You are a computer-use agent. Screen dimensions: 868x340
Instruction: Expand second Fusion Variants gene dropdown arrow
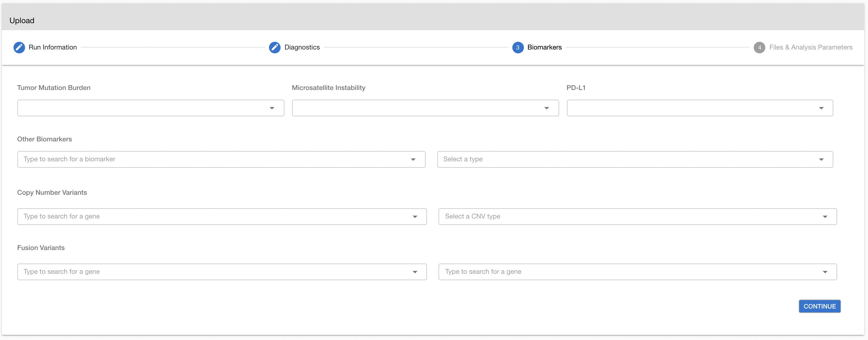click(x=825, y=272)
